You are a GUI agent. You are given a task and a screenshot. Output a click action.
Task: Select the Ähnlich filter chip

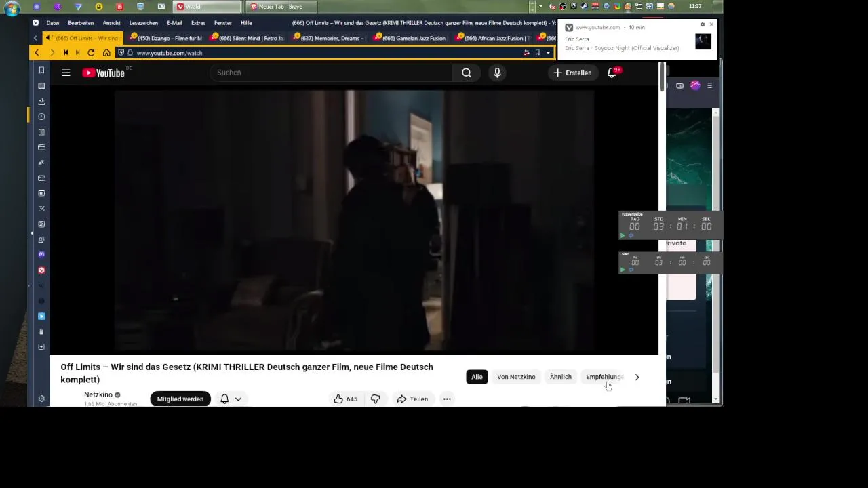[561, 377]
